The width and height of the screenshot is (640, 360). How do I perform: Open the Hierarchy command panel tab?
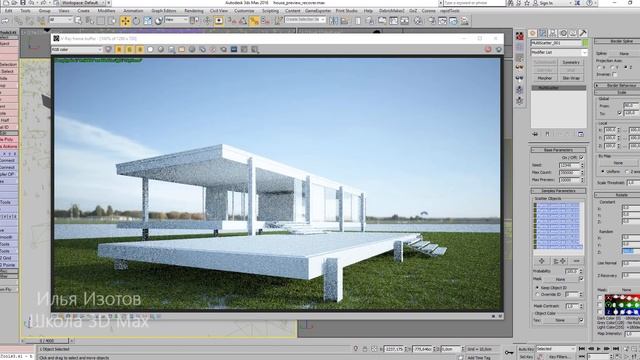click(x=553, y=33)
